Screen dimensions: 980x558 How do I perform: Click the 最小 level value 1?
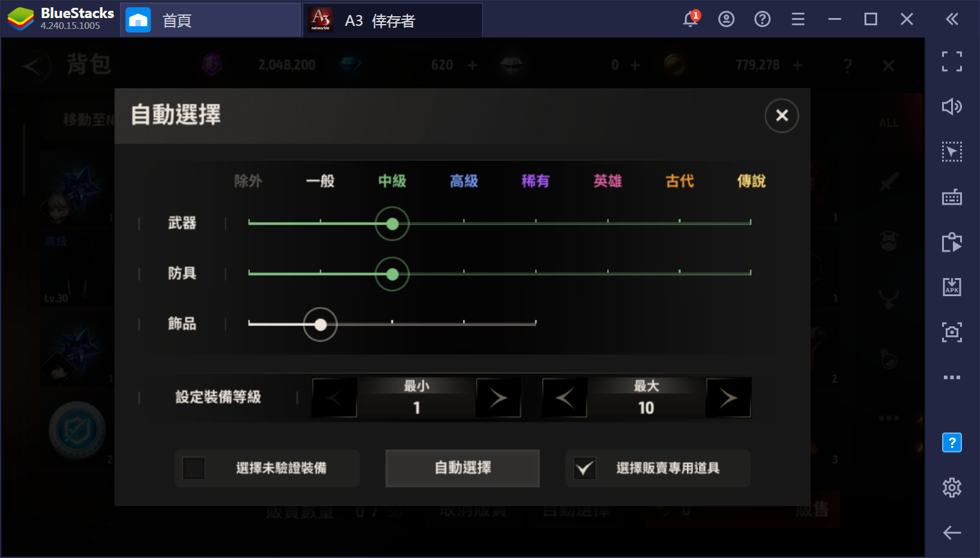[x=416, y=408]
